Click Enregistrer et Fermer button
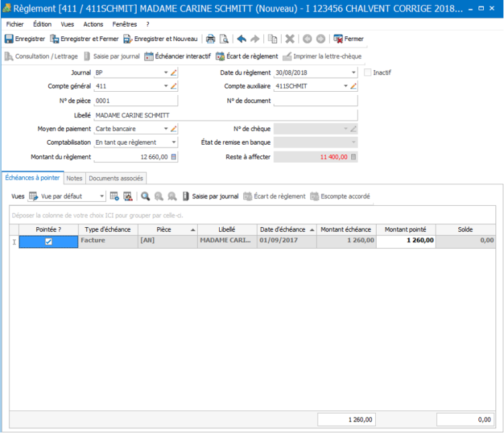The width and height of the screenshot is (504, 433). tap(84, 39)
